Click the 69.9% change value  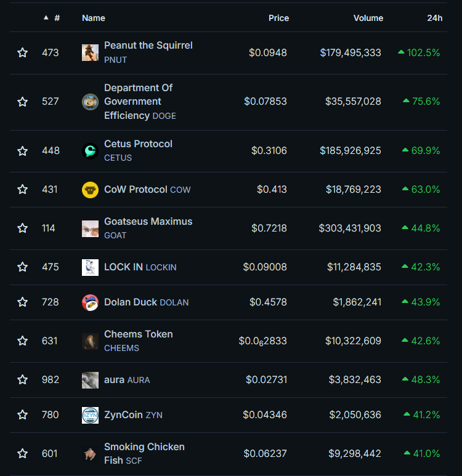[421, 151]
